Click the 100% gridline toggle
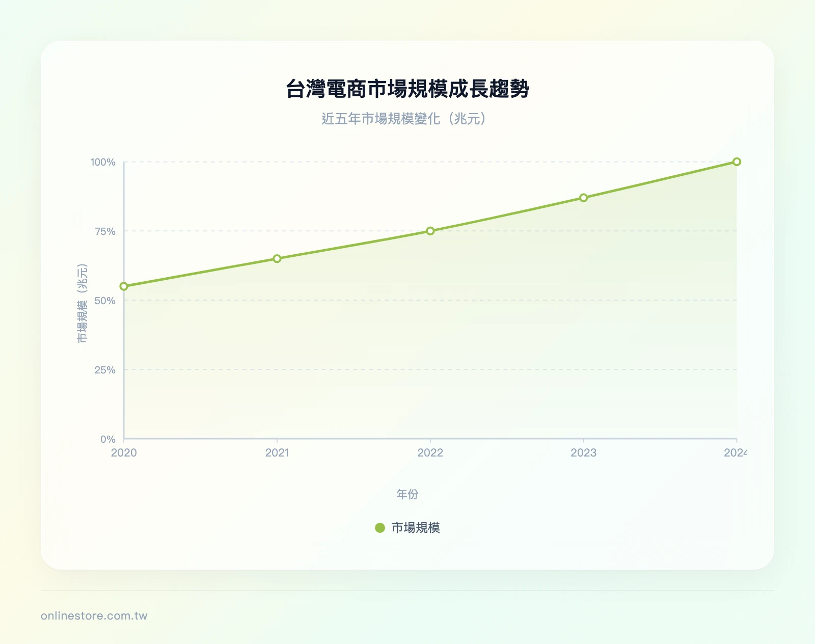The height and width of the screenshot is (644, 815). point(105,162)
